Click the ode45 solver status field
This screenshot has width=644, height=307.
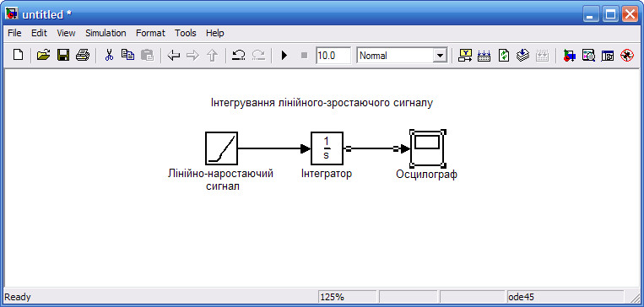click(566, 297)
